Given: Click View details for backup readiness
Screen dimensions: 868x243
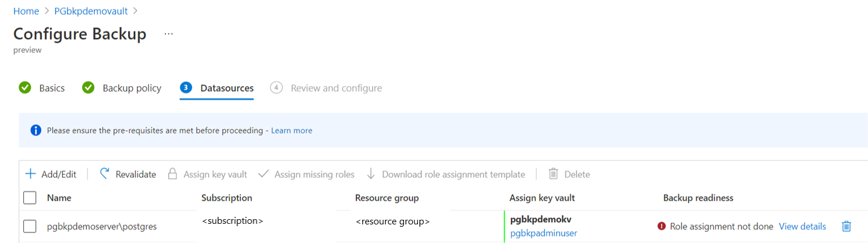Looking at the screenshot, I should pos(802,226).
